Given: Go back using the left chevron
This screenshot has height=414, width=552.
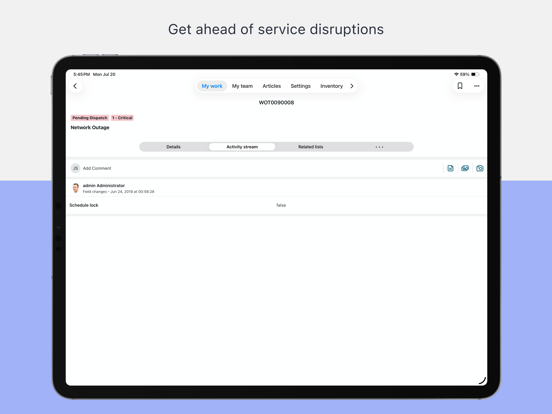Looking at the screenshot, I should pos(75,86).
